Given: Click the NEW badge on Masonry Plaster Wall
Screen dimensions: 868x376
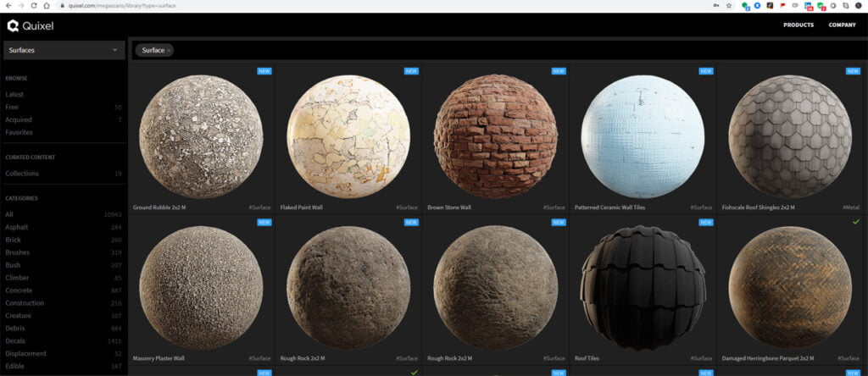Looking at the screenshot, I should (264, 222).
